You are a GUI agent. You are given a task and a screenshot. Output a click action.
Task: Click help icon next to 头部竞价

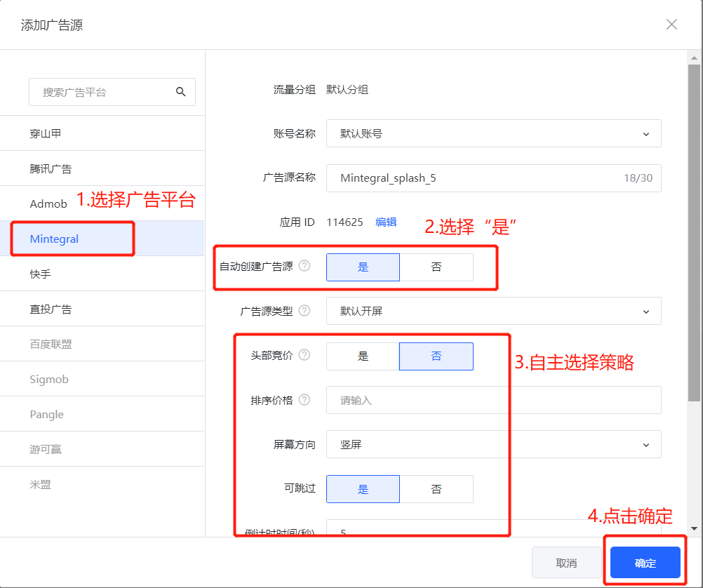(x=304, y=355)
